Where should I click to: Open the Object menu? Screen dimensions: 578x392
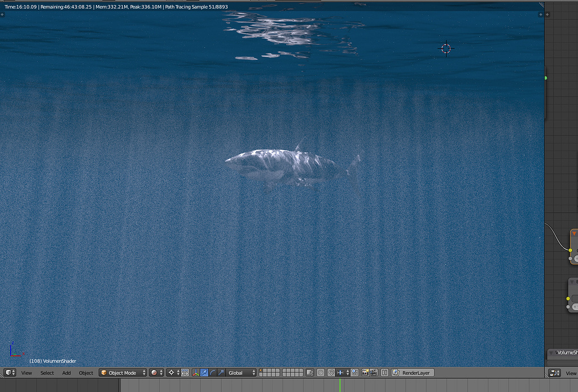86,373
